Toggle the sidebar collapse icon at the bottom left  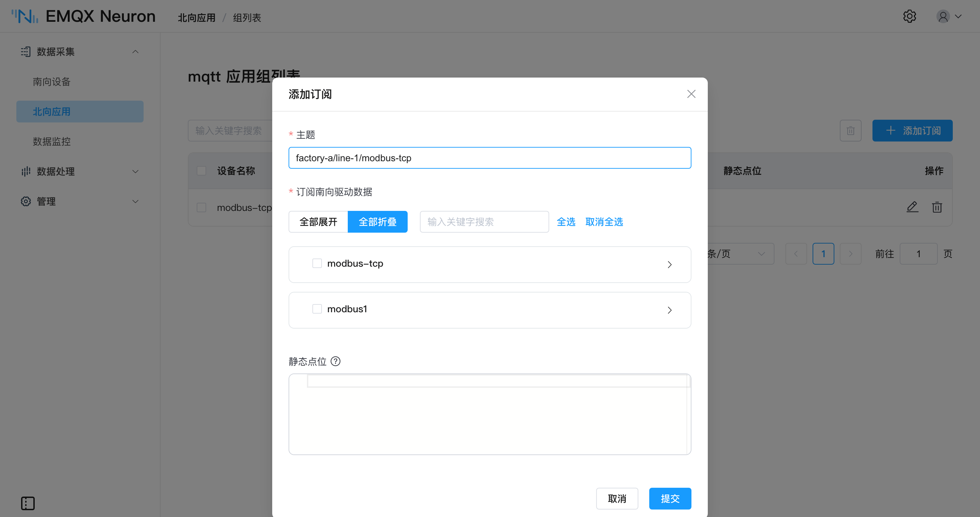coord(28,503)
